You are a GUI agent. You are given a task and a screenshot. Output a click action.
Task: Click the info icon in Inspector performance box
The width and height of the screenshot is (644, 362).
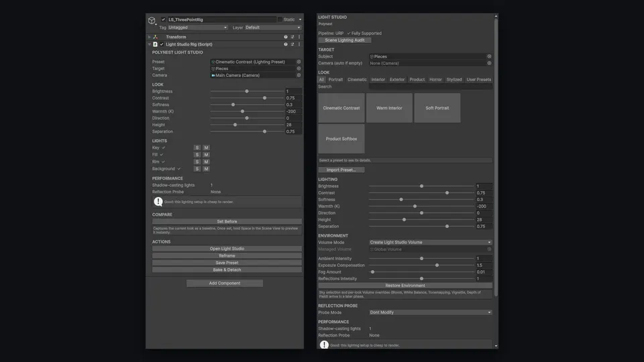click(158, 202)
